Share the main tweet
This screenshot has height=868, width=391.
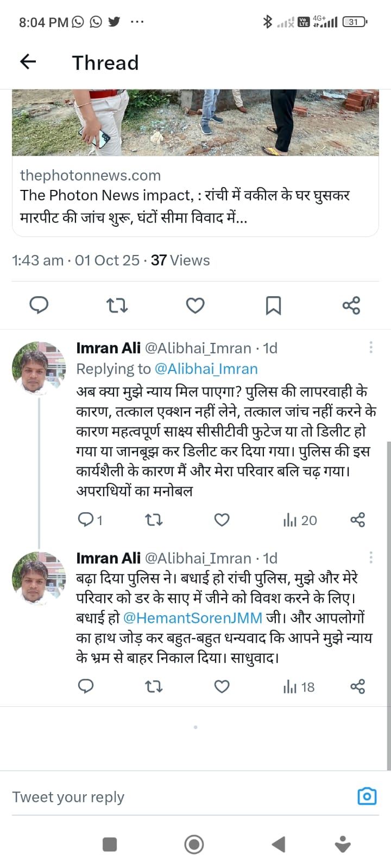351,305
